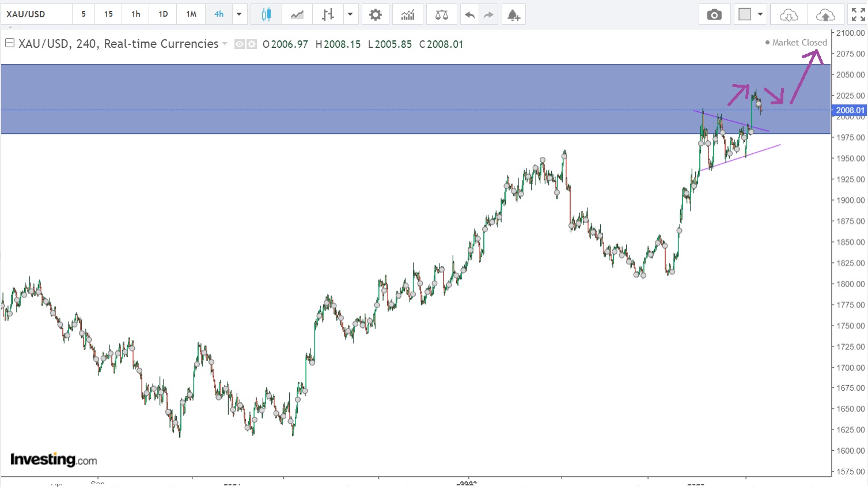Collapse the XAU/USD legend with minus box
Image resolution: width=868 pixels, height=490 pixels.
10,43
